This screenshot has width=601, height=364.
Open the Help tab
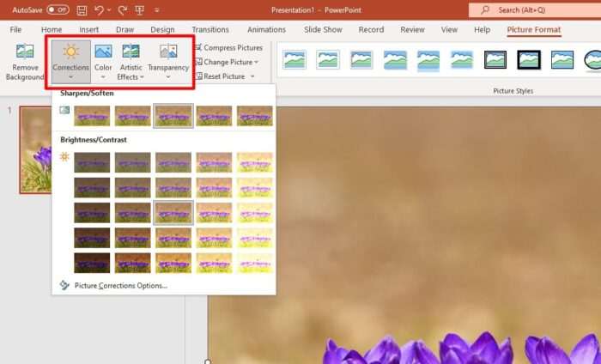pyautogui.click(x=483, y=29)
